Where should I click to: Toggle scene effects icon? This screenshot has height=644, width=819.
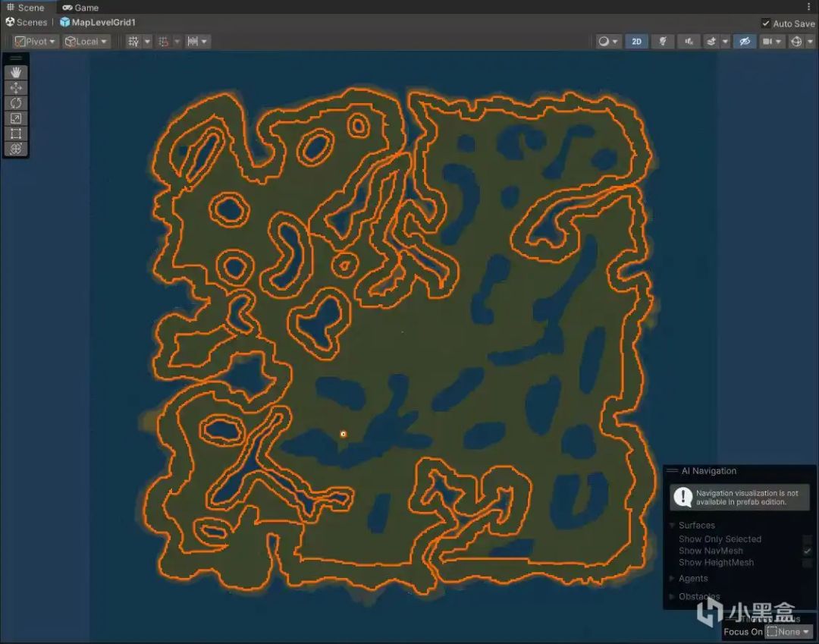click(x=711, y=41)
